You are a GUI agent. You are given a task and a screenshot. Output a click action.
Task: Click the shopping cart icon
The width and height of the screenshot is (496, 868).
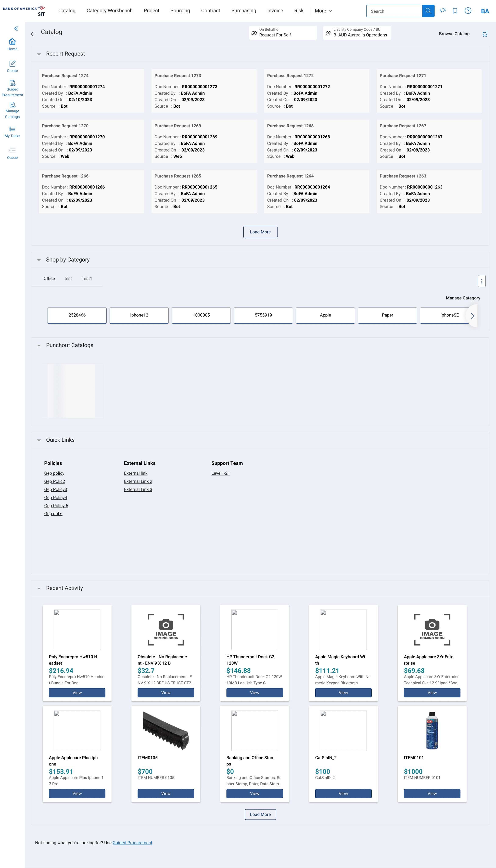click(x=485, y=34)
